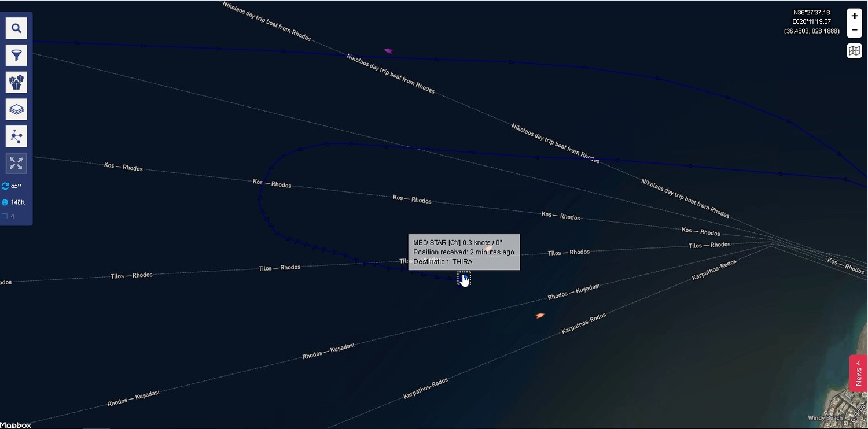
Task: Click the MED STAR vessel under the cursor
Action: pyautogui.click(x=464, y=279)
